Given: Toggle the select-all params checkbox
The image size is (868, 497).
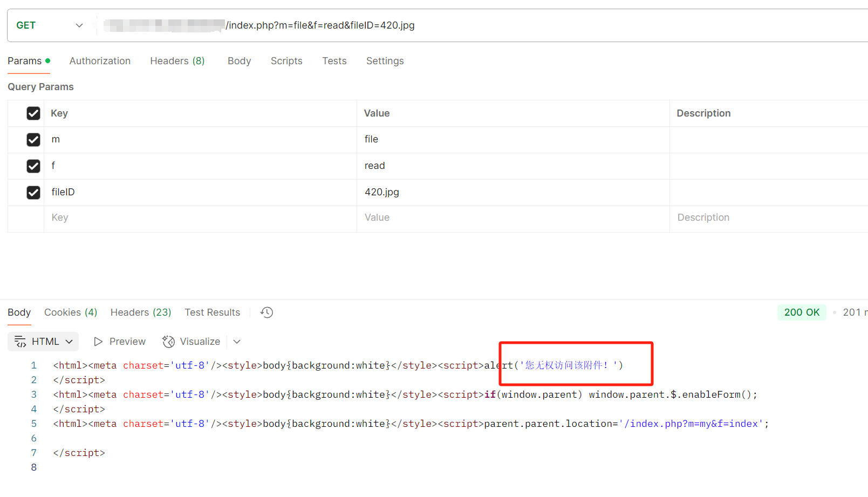Looking at the screenshot, I should point(33,113).
